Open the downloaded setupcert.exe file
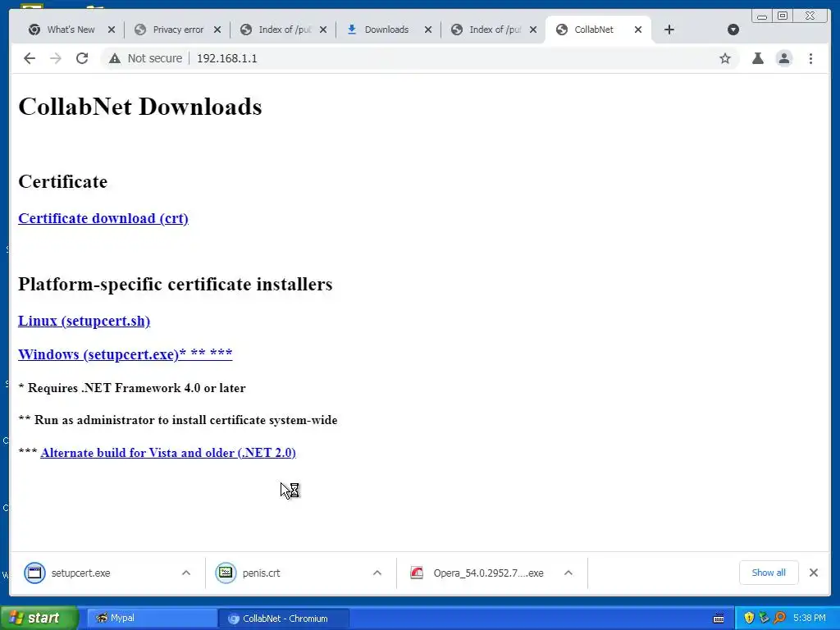The width and height of the screenshot is (840, 630). coord(80,573)
